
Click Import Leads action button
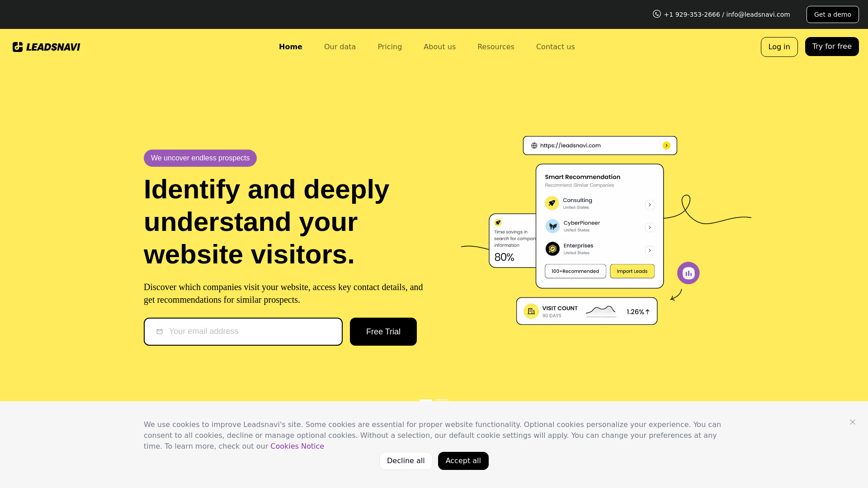point(632,271)
